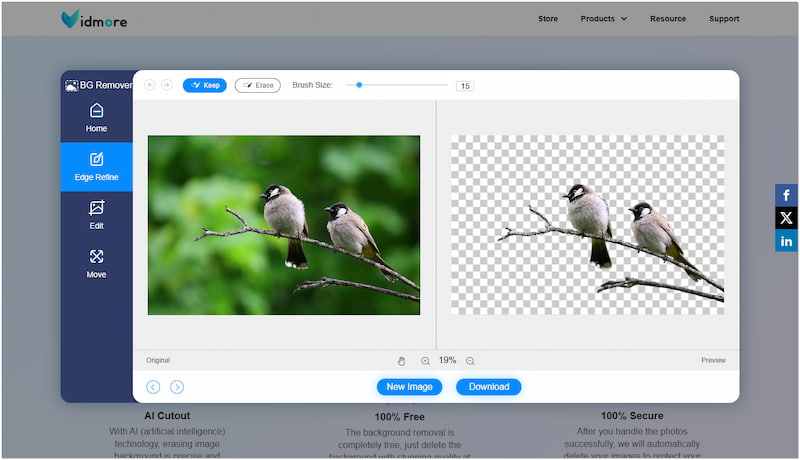Share on LinkedIn icon
Screen dimensions: 800x460
[786, 241]
